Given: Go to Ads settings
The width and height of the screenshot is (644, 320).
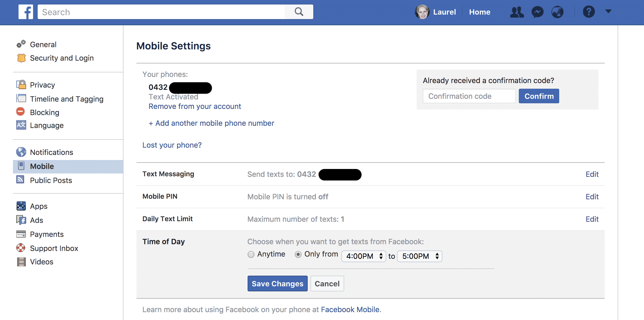Looking at the screenshot, I should [x=36, y=220].
